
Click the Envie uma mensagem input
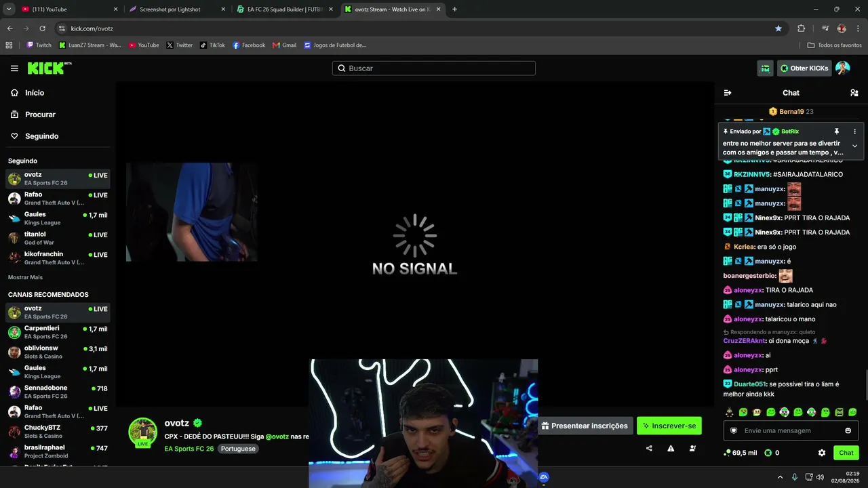tap(791, 430)
